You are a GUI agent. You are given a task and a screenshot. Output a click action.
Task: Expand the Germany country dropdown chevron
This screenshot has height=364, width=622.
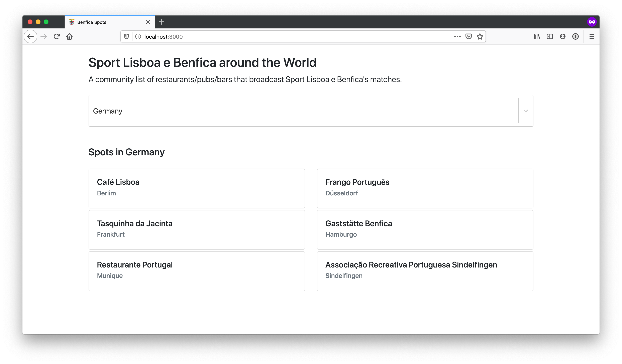526,111
